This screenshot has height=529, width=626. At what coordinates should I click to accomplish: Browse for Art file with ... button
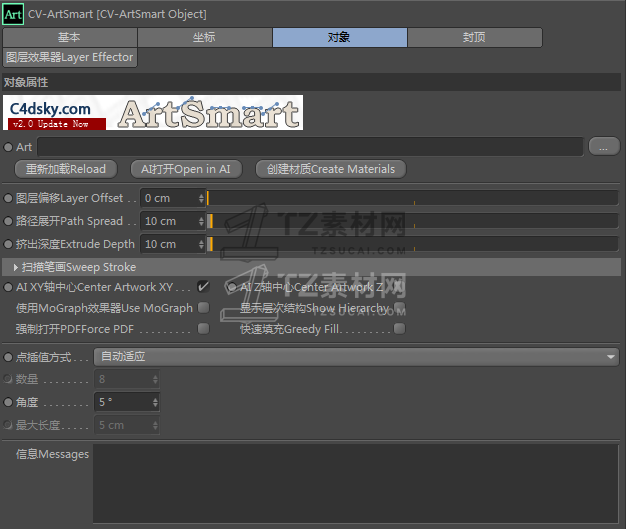pos(604,147)
